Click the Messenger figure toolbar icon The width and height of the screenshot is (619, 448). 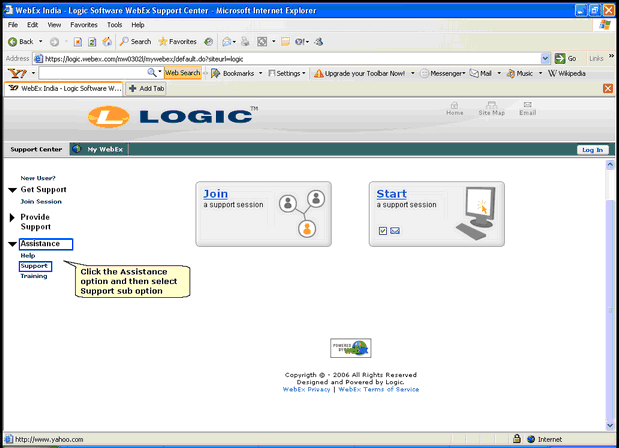pyautogui.click(x=319, y=41)
